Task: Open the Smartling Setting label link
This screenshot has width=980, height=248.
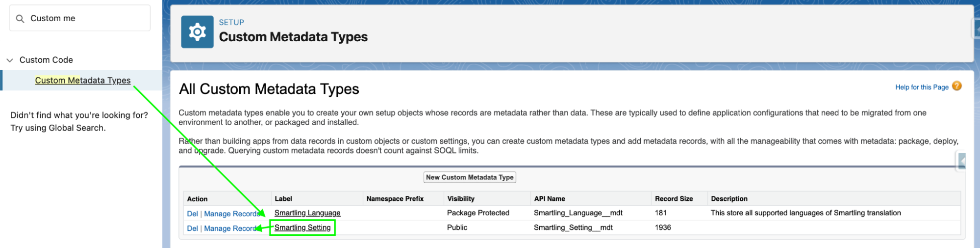Action: [302, 227]
